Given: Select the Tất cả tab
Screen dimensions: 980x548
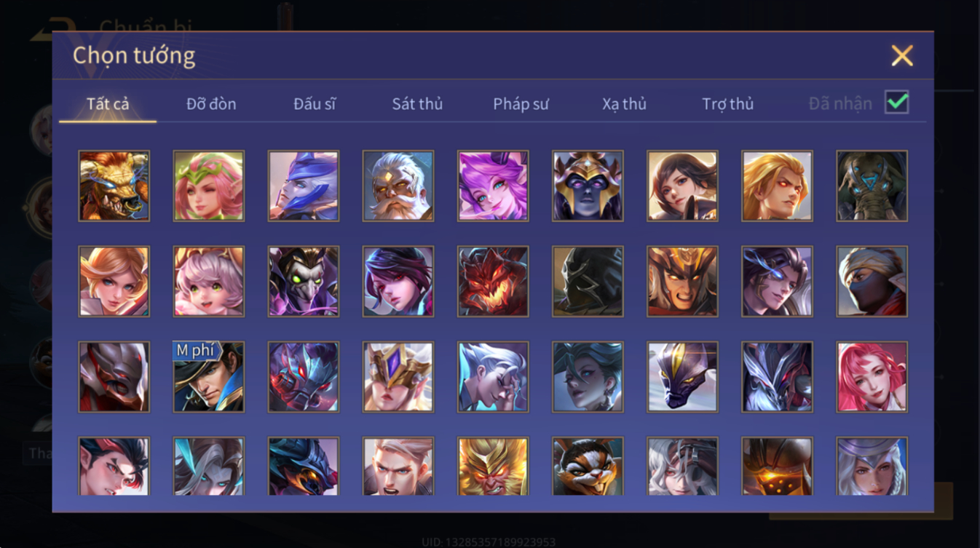Looking at the screenshot, I should [108, 104].
